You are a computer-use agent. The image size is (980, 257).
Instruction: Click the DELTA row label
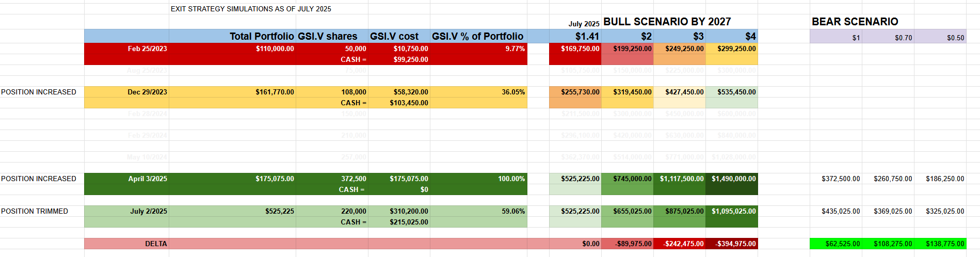pos(126,244)
